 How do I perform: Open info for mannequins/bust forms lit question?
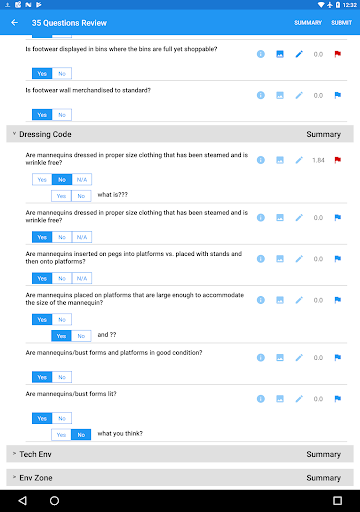(261, 399)
